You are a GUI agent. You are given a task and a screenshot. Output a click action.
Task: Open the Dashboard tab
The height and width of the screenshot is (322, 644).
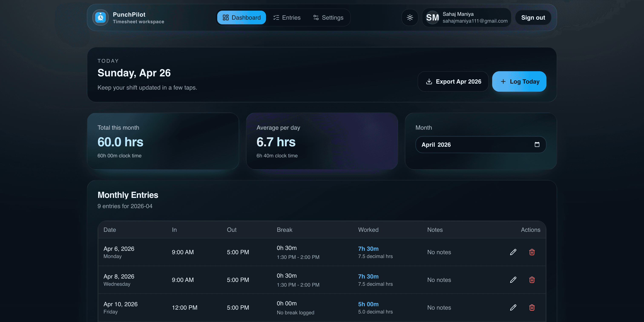tap(241, 17)
